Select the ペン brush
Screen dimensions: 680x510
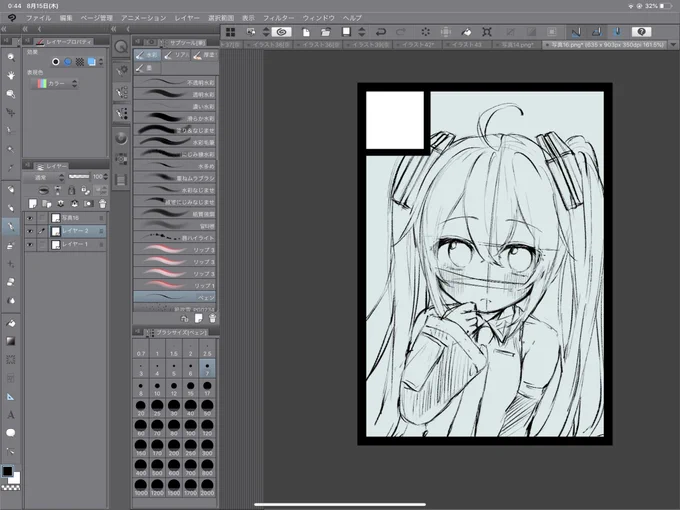click(x=174, y=298)
